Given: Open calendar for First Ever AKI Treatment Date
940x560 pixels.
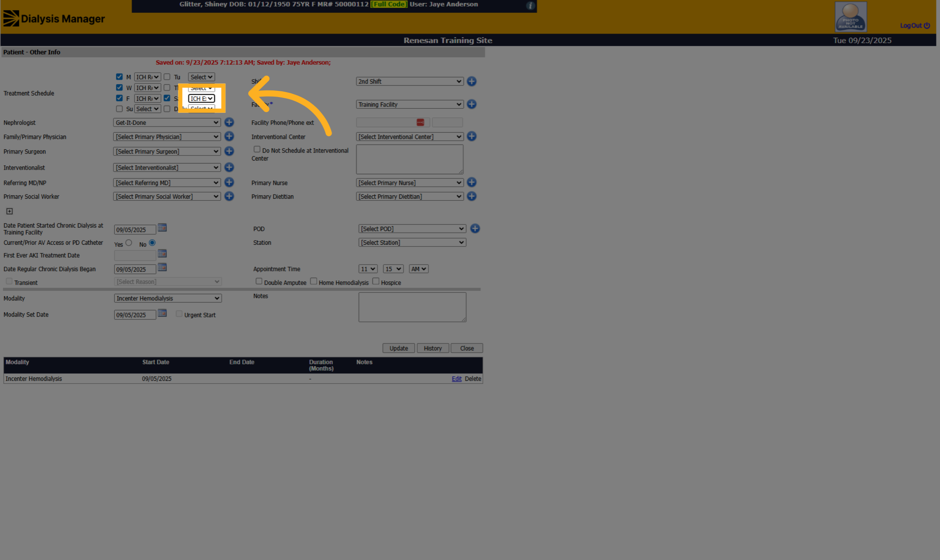Looking at the screenshot, I should point(162,253).
